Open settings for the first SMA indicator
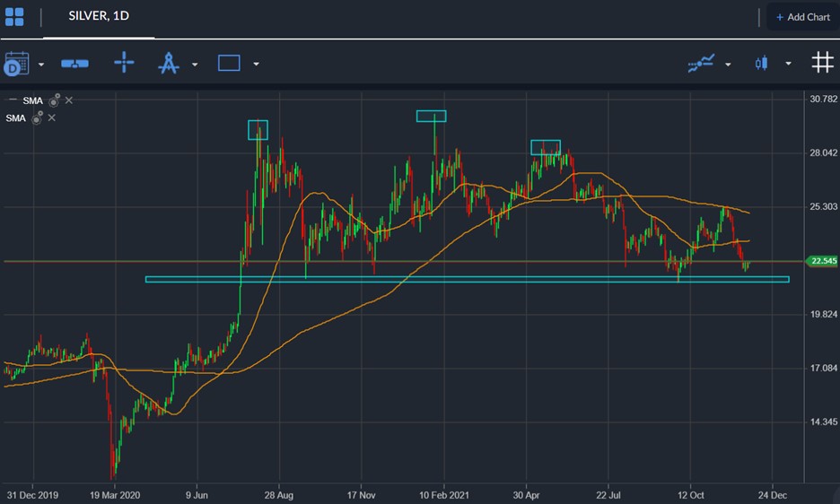Viewport: 840px width, 504px height. pos(54,100)
